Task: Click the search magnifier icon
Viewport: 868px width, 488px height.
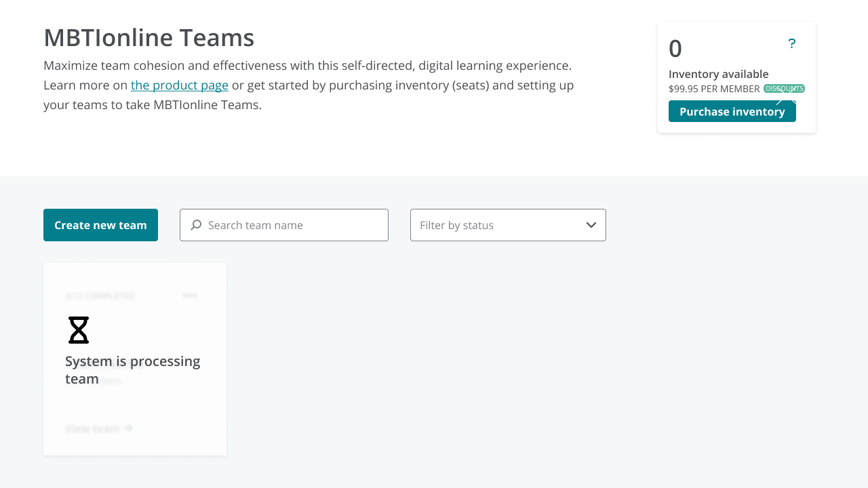Action: 196,225
